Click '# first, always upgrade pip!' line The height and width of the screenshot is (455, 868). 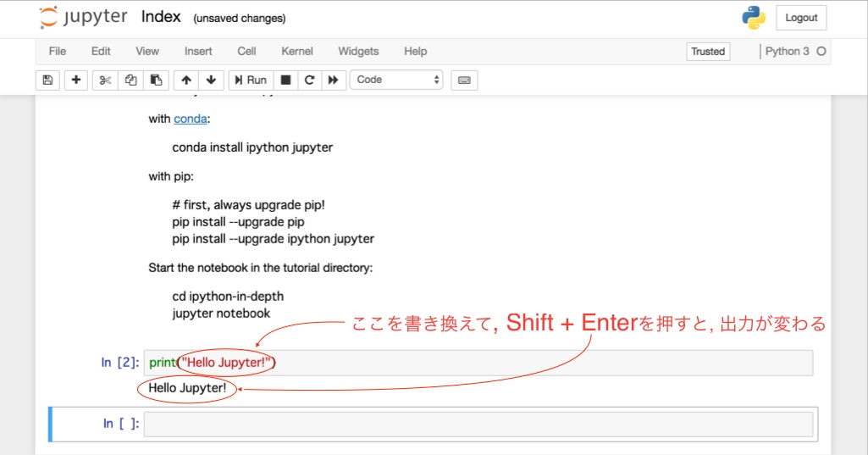point(249,205)
